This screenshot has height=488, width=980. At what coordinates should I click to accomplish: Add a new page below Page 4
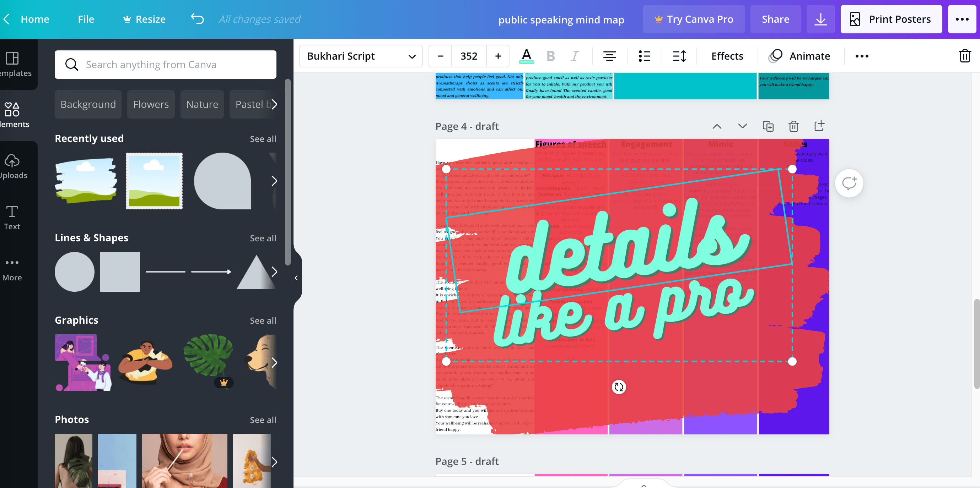[819, 126]
